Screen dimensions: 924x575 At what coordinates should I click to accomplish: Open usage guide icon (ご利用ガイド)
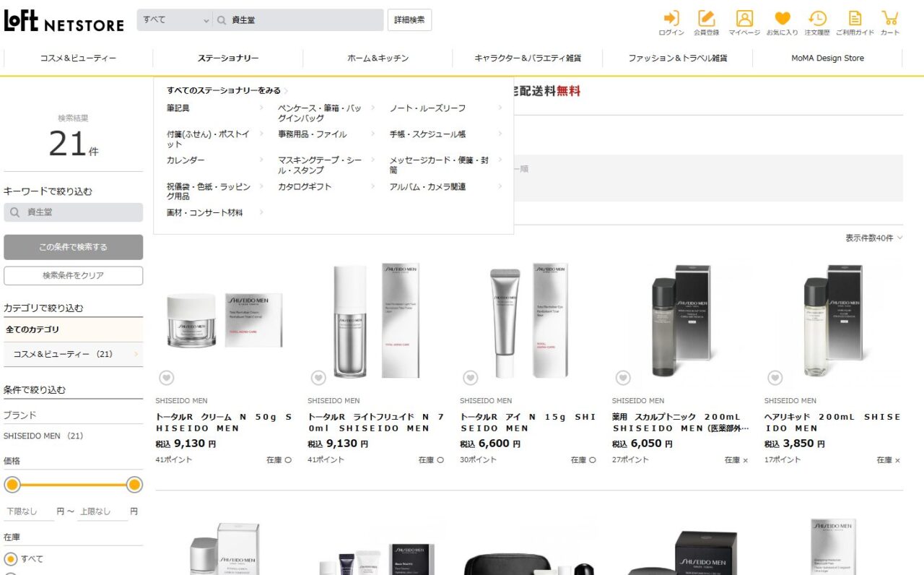855,22
